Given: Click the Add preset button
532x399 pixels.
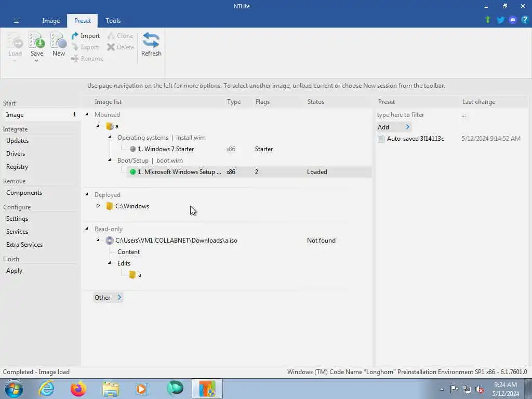Looking at the screenshot, I should point(394,127).
